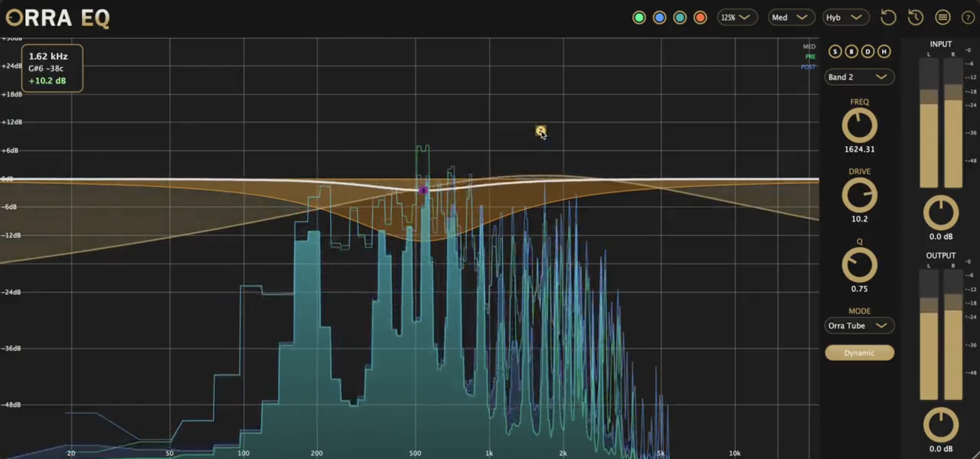
Task: Click the DRIVE knob
Action: [860, 195]
